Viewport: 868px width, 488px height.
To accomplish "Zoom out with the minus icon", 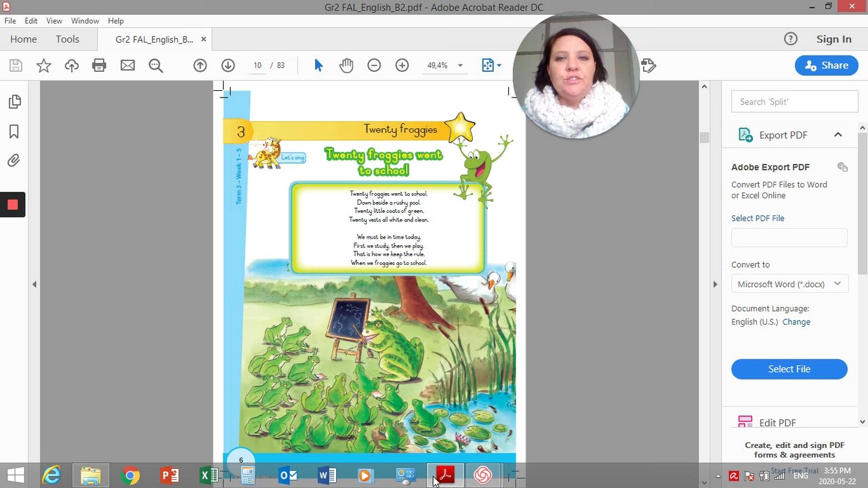I will 374,66.
